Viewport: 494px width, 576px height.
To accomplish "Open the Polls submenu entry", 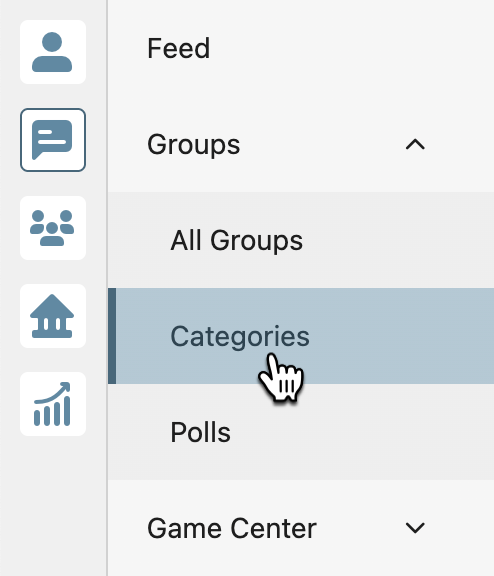I will [201, 432].
